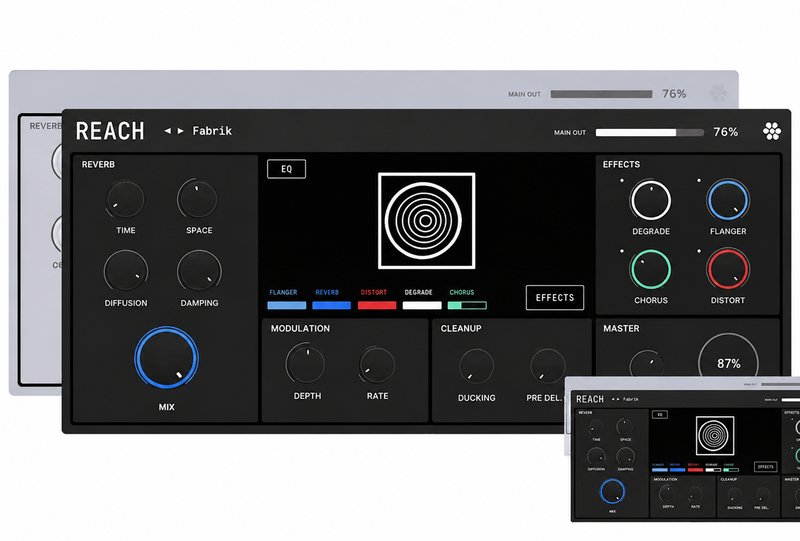The width and height of the screenshot is (800, 541).
Task: Click the REACH title logo in the large dark window
Action: [110, 131]
